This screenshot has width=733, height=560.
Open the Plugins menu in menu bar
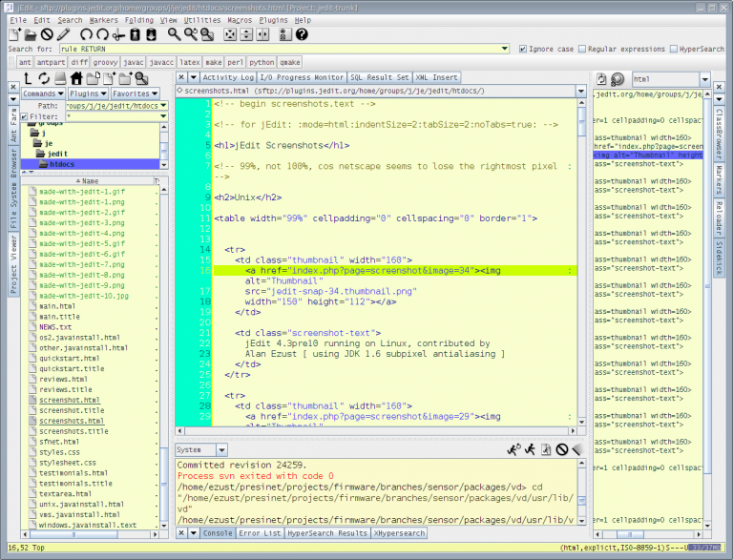coord(273,20)
